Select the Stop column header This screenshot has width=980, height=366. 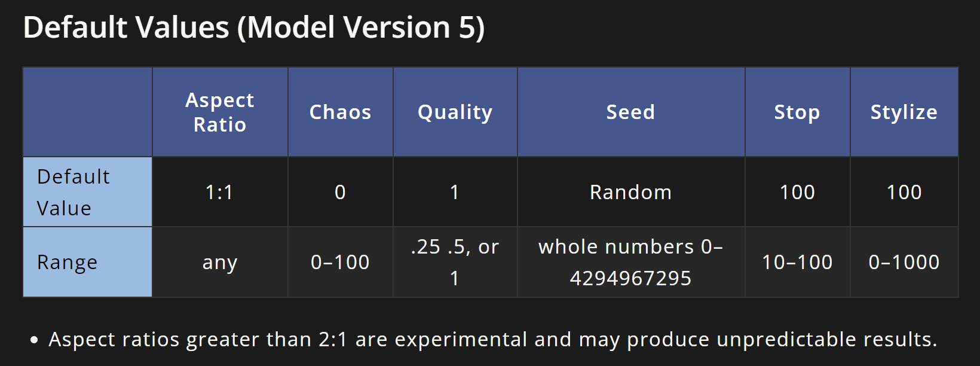point(797,112)
